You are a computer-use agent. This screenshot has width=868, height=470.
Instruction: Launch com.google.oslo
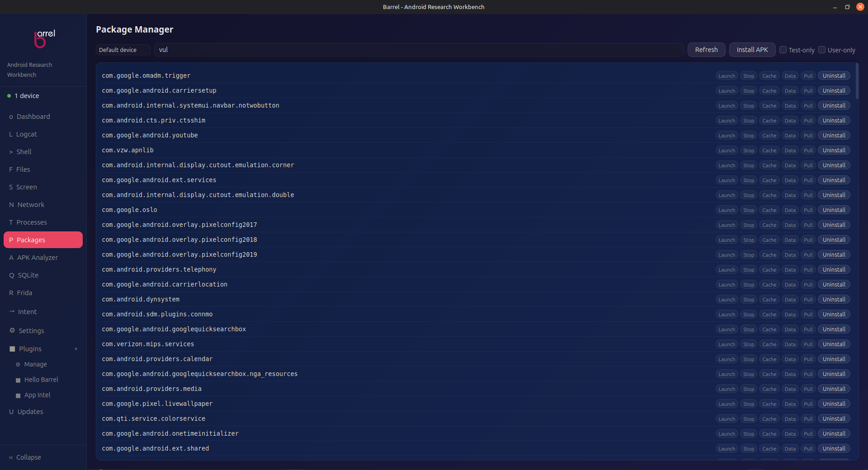(x=726, y=210)
